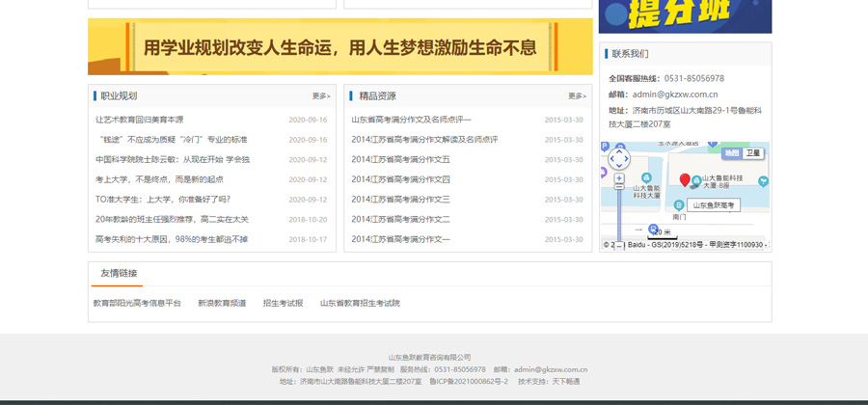Open article about "钱途" and 冷门专业
The height and width of the screenshot is (405, 868).
[171, 140]
